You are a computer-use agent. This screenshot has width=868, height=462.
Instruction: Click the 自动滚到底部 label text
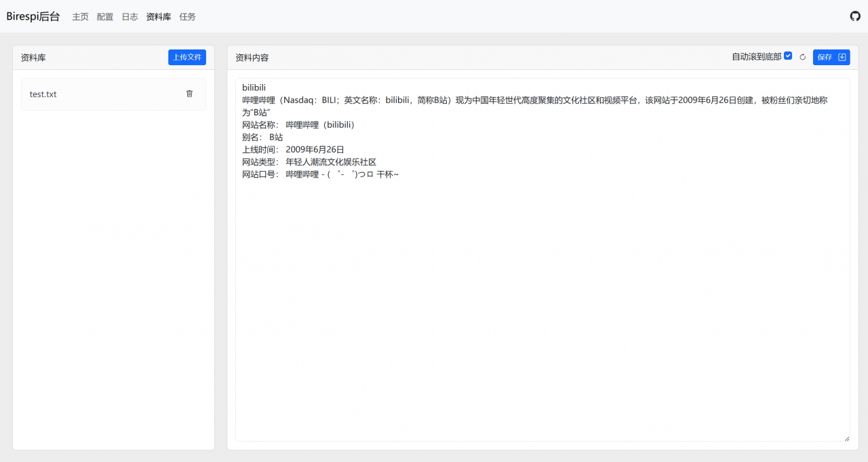click(x=757, y=57)
